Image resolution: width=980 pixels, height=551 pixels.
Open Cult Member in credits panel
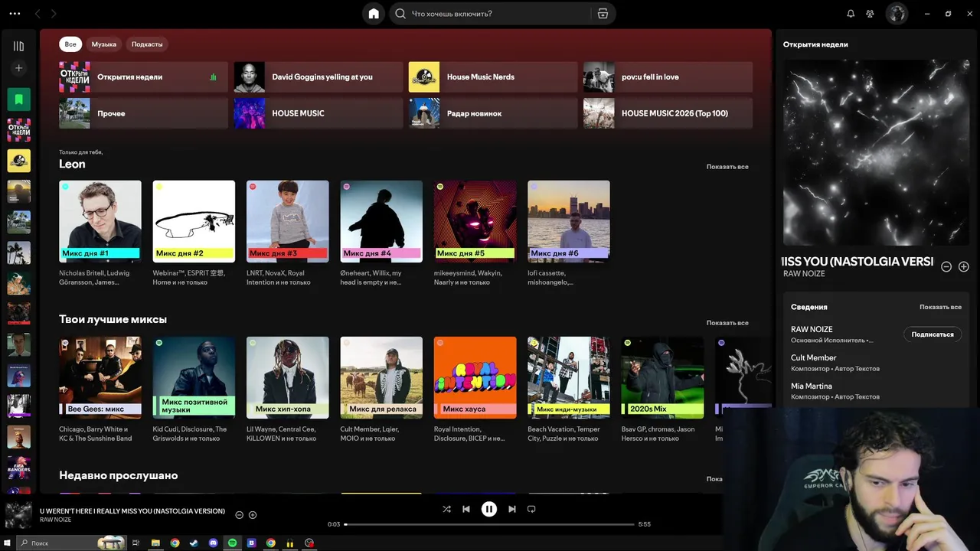pyautogui.click(x=814, y=358)
